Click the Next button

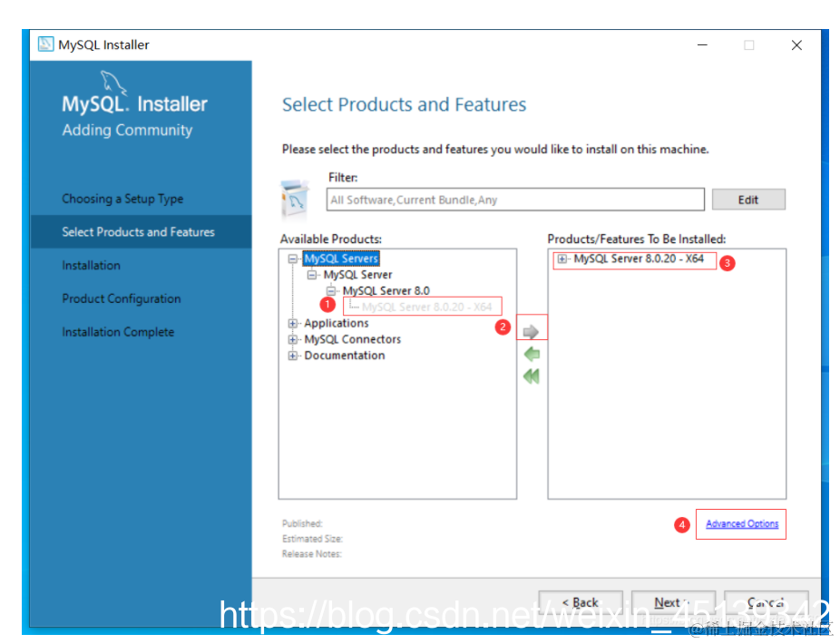pyautogui.click(x=673, y=603)
